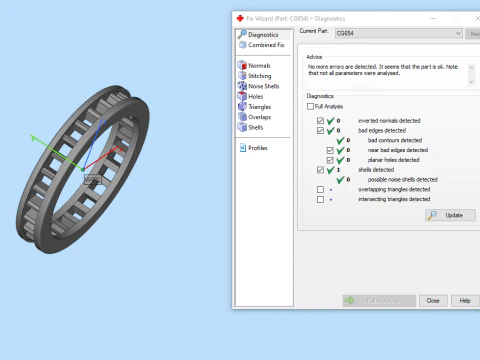Uncheck inverted normals detected checkbox
The width and height of the screenshot is (480, 360).
point(320,121)
